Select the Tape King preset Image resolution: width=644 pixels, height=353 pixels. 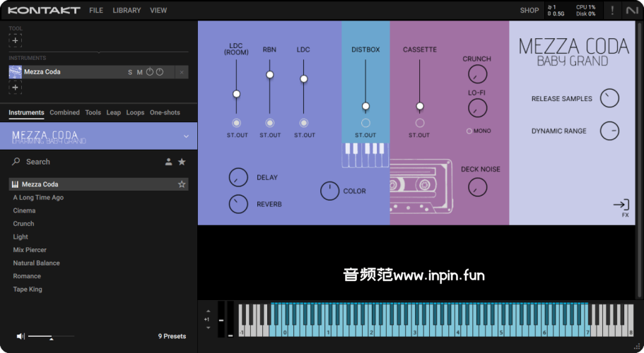[x=28, y=289]
